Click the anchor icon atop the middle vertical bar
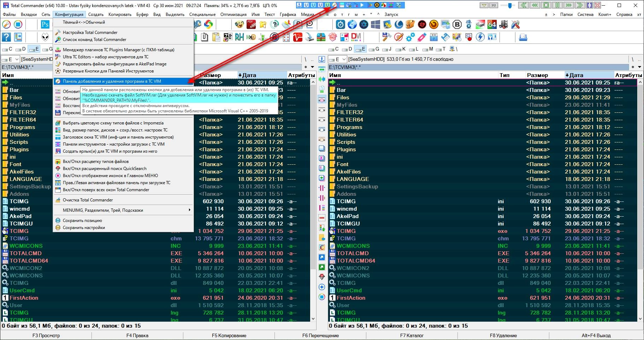This screenshot has height=340, width=644. (322, 59)
